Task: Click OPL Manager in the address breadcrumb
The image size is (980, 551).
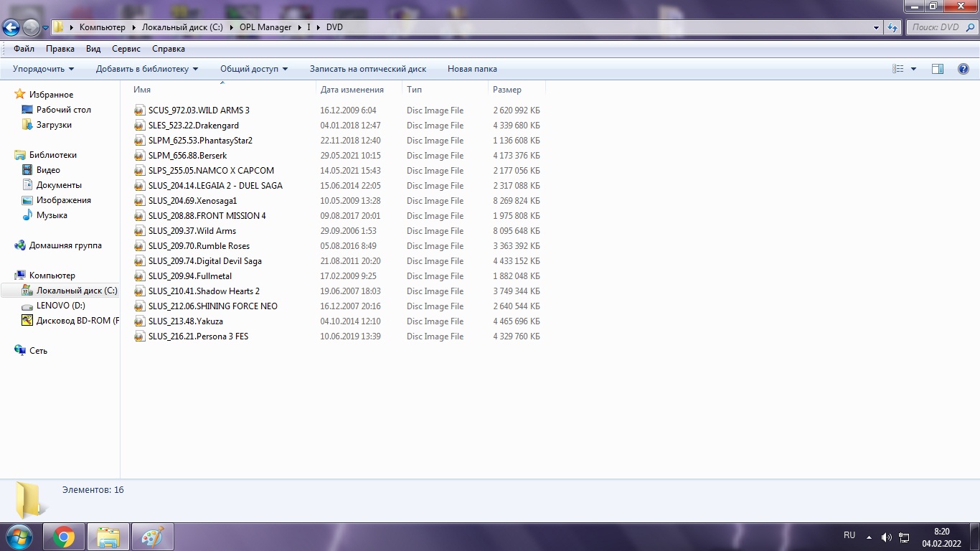Action: pyautogui.click(x=265, y=27)
